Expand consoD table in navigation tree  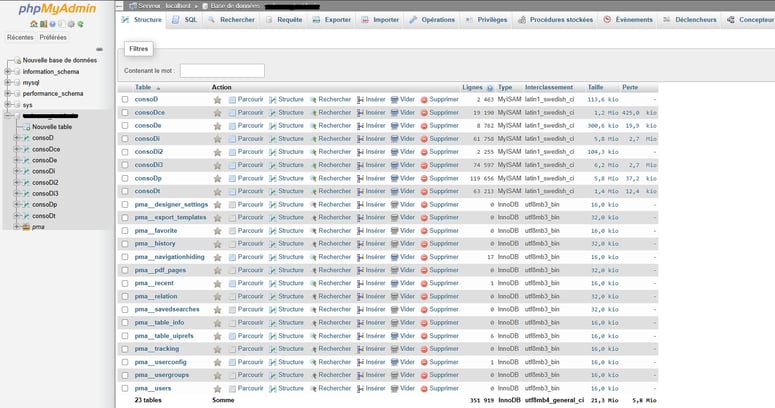tap(17, 138)
